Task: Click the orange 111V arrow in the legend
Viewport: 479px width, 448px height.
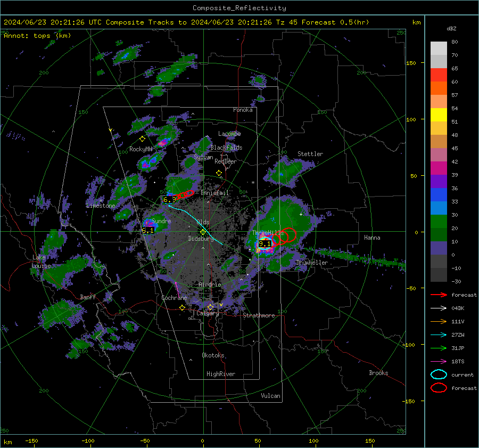Action: click(439, 321)
